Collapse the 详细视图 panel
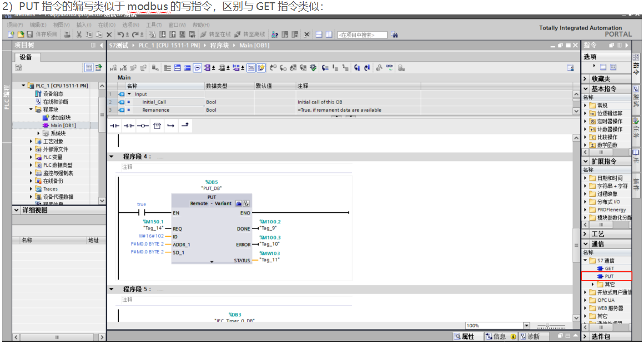This screenshot has width=644, height=344. [x=17, y=210]
